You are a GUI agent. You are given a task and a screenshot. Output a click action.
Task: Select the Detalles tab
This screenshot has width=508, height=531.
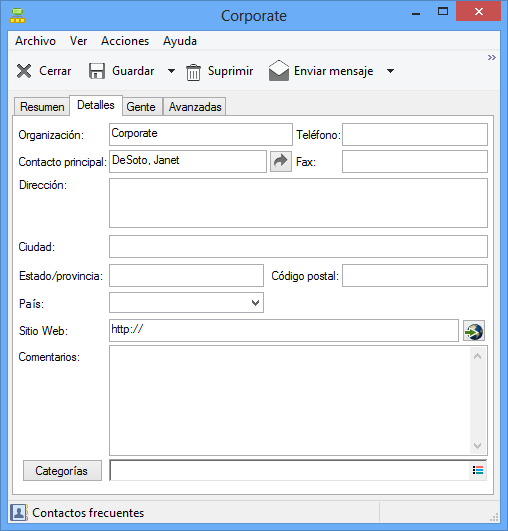pyautogui.click(x=96, y=105)
